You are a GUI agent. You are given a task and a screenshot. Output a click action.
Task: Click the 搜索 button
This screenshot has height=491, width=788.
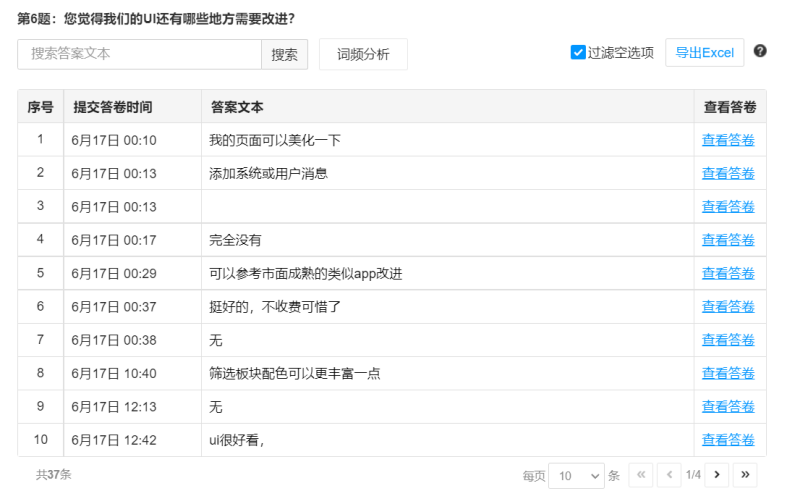pos(284,54)
